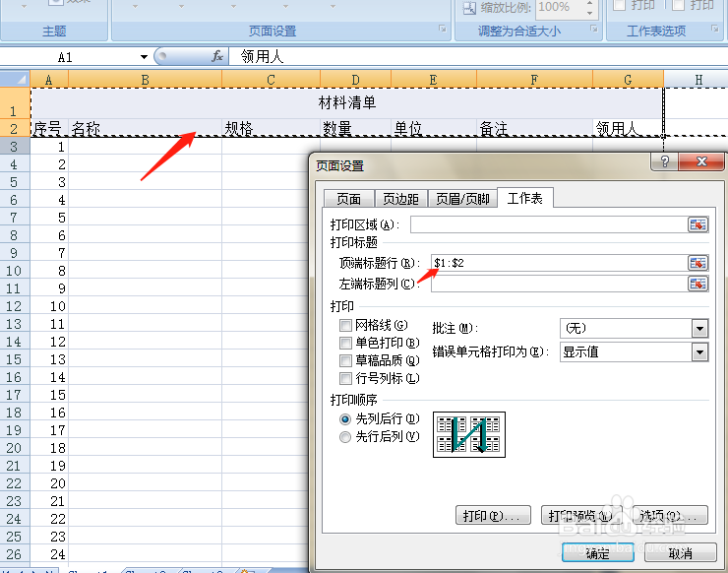Click the 打印区域 input field

[x=549, y=224]
